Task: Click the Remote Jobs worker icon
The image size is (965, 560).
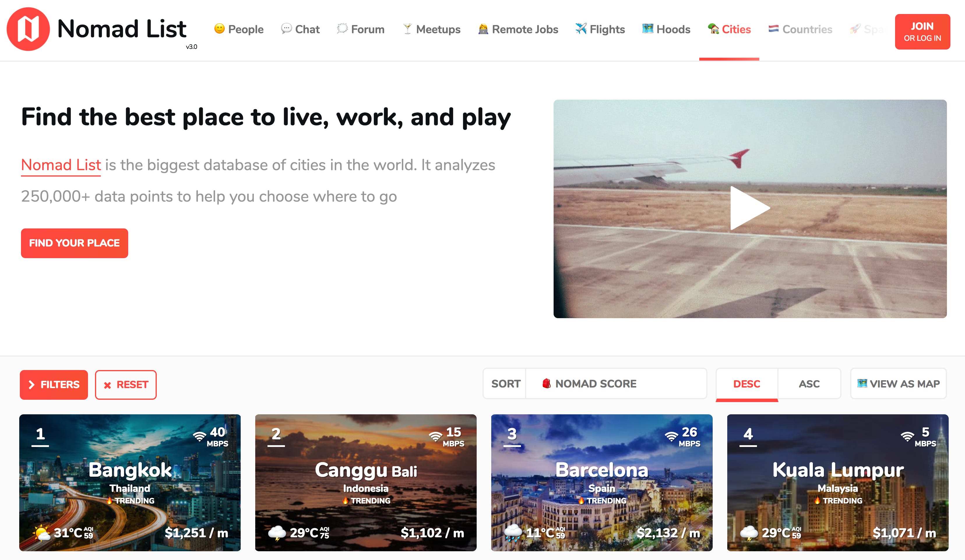Action: pyautogui.click(x=483, y=29)
